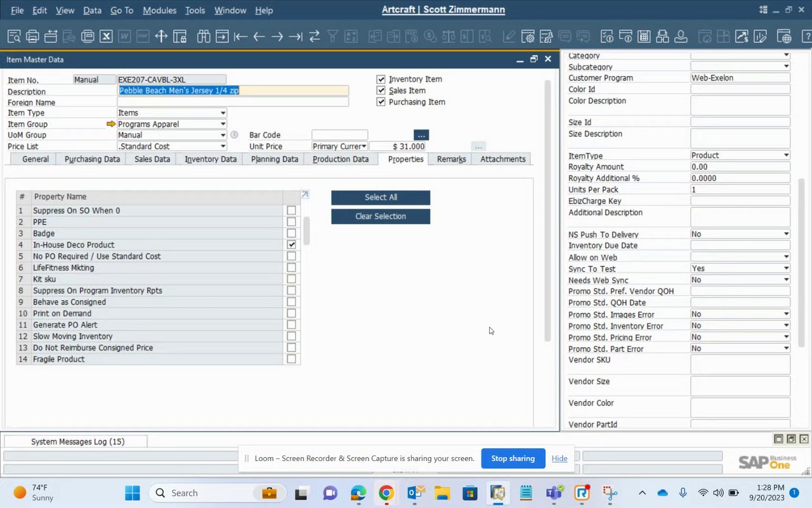Open the Primary Currency dropdown
The height and width of the screenshot is (508, 812).
click(x=363, y=147)
